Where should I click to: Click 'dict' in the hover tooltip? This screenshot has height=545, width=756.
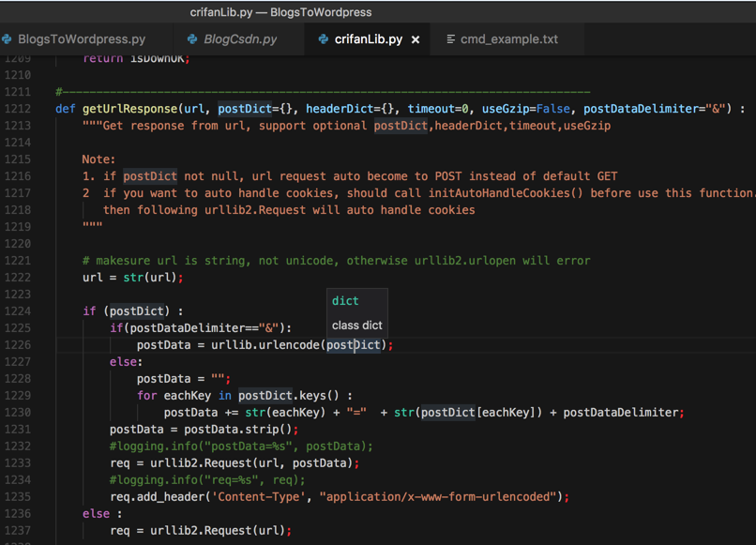click(345, 301)
